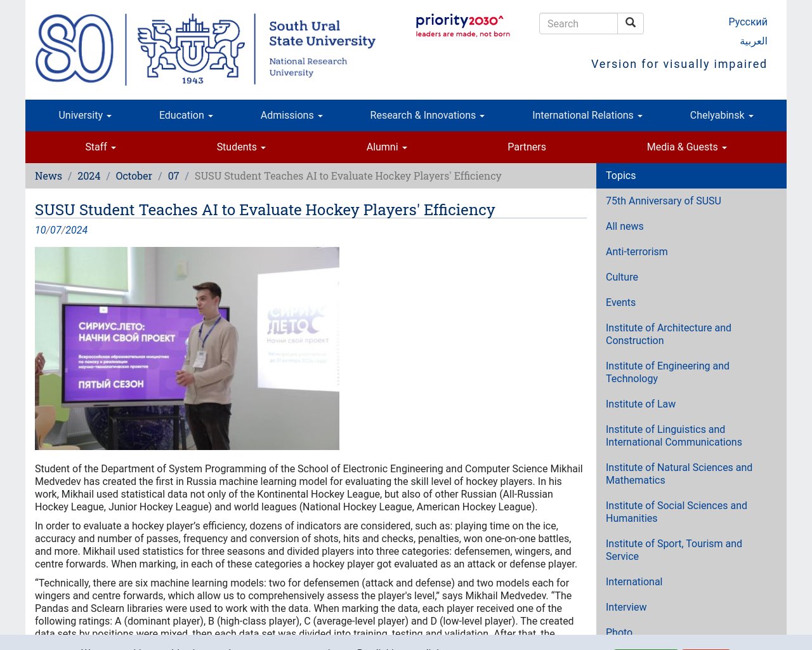
Task: Go to October breadcrumb
Action: click(x=134, y=176)
